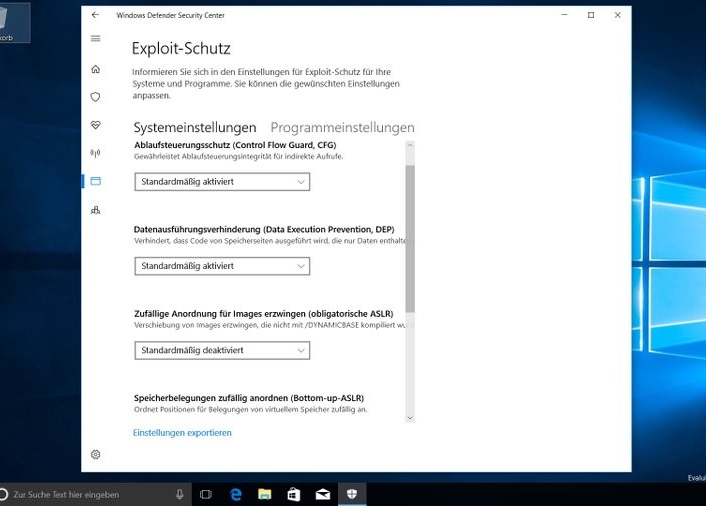Viewport: 706px width, 506px height.
Task: Click Zufällige Anordnung für Images erzwingen heading
Action: [x=263, y=314]
